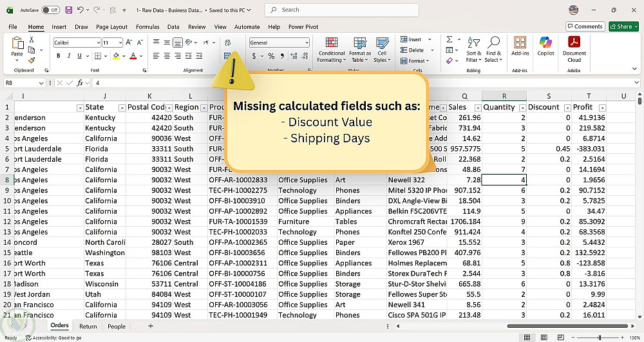Toggle align text right
Screen dimensions: 644x342
tap(178, 56)
